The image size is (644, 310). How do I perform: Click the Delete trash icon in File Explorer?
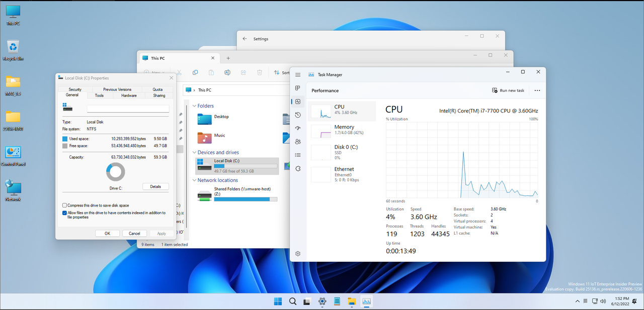(260, 72)
